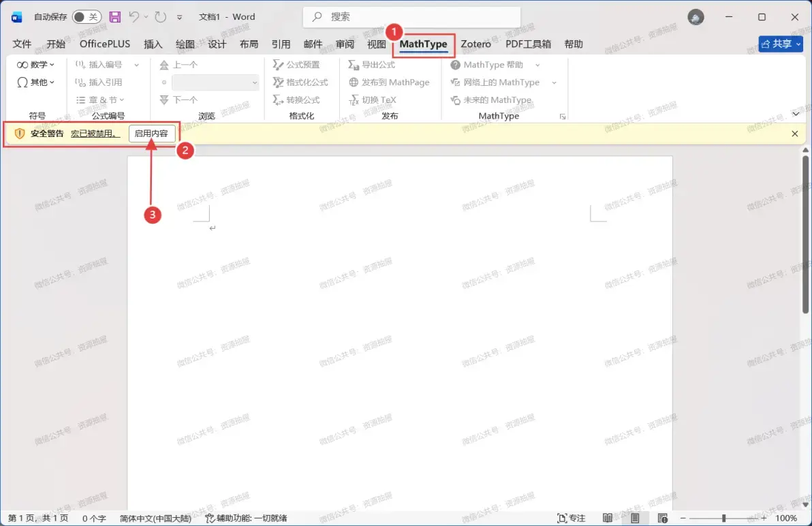
Task: Click 转换公式 convert equations
Action: click(x=297, y=100)
